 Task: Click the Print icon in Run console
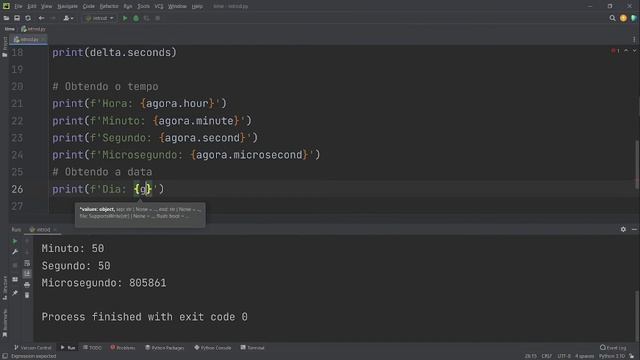click(27, 284)
